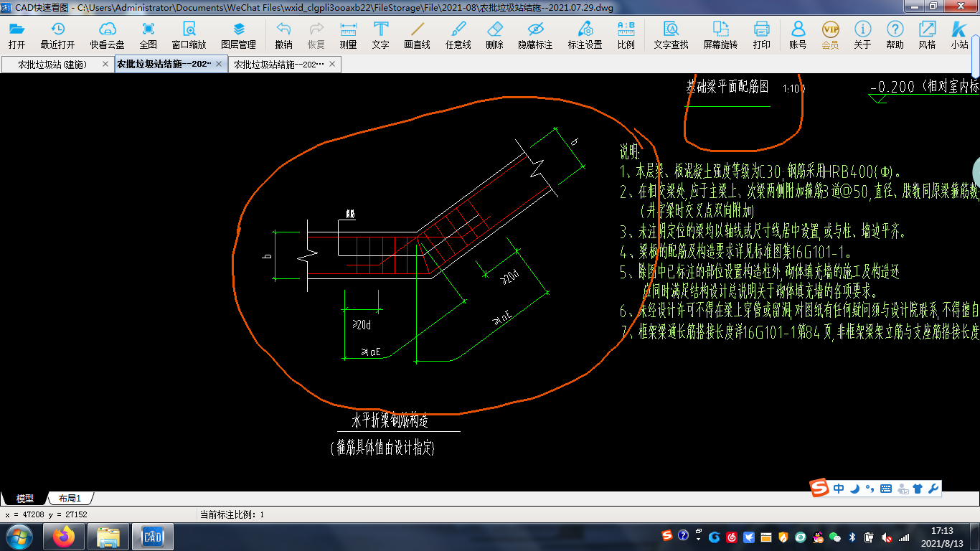The image size is (980, 551).
Task: Open the 最近打开 recent files tool
Action: click(57, 35)
